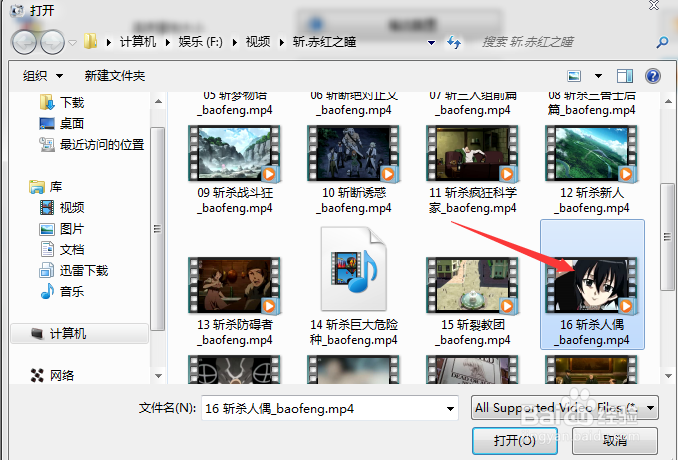Image resolution: width=678 pixels, height=460 pixels.
Task: Select the 09 斩杀战斗狂 video thumbnail
Action: [235, 153]
